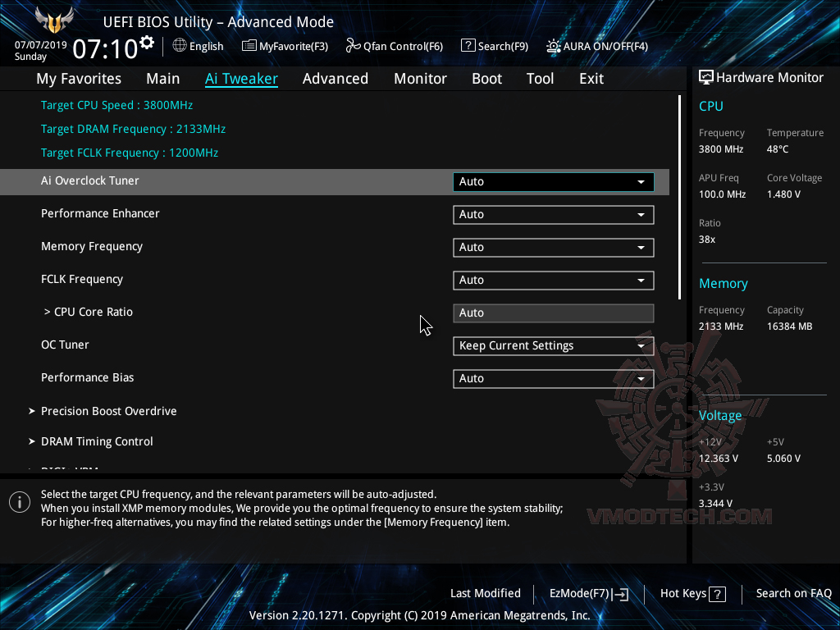Click Search on FAQ link
840x630 pixels.
tap(793, 594)
